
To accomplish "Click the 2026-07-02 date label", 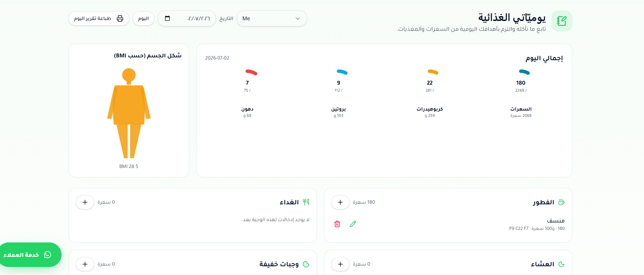I will coord(217,58).
